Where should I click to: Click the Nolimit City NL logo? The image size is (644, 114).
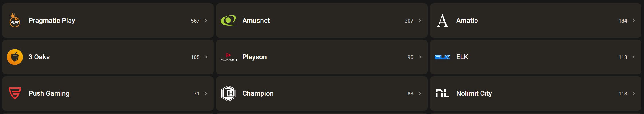coord(442,93)
